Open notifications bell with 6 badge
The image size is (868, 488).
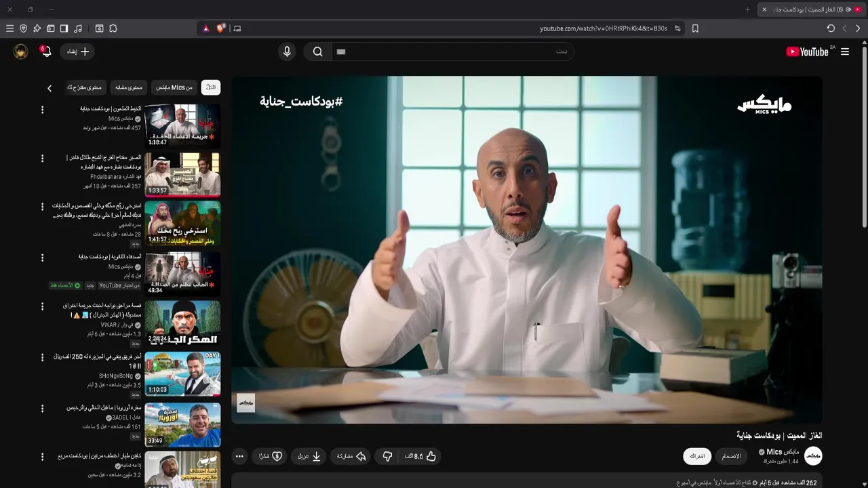coord(45,52)
